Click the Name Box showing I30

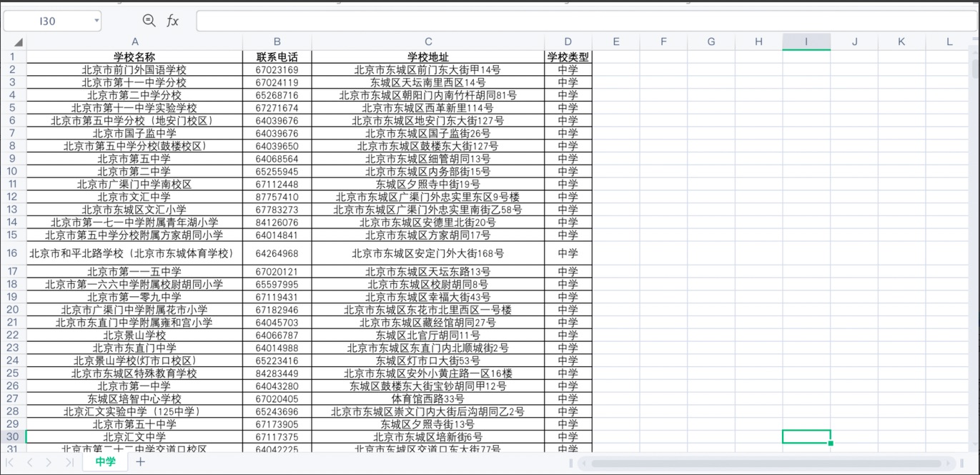click(x=47, y=21)
